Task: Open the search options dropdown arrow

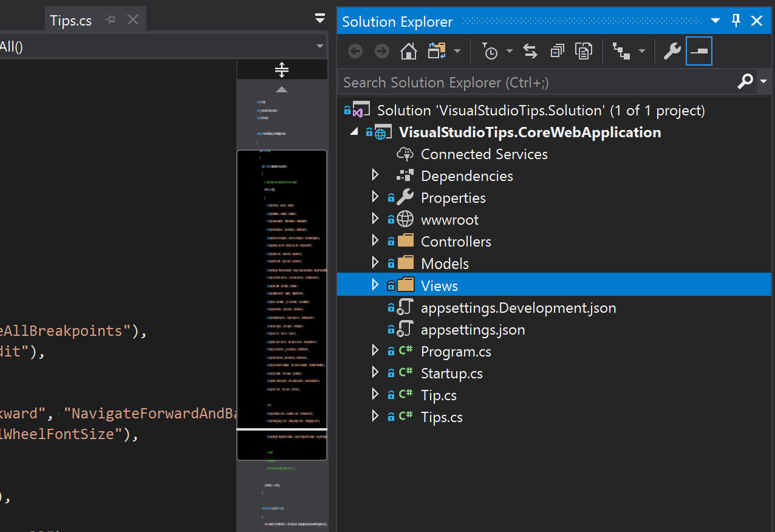Action: tap(764, 81)
